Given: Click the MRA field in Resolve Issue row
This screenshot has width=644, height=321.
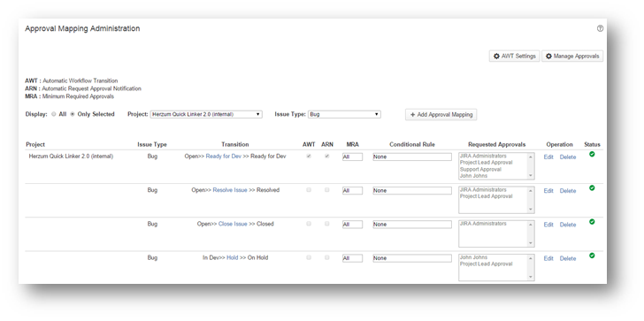Looking at the screenshot, I should tap(352, 191).
